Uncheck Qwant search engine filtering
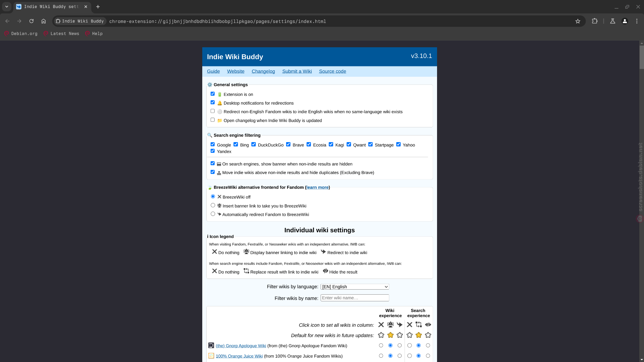The image size is (644, 362). [x=349, y=144]
